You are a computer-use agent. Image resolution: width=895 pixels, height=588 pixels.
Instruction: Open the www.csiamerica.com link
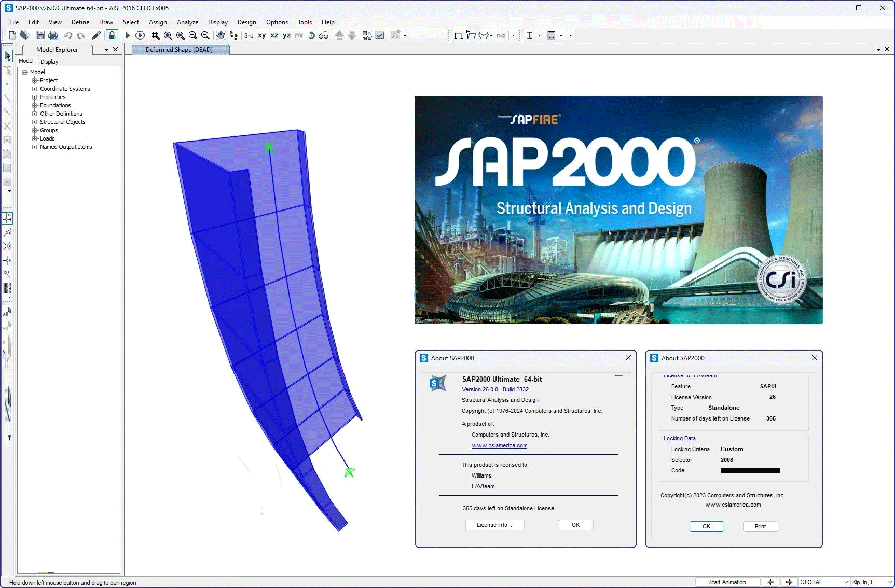[499, 445]
